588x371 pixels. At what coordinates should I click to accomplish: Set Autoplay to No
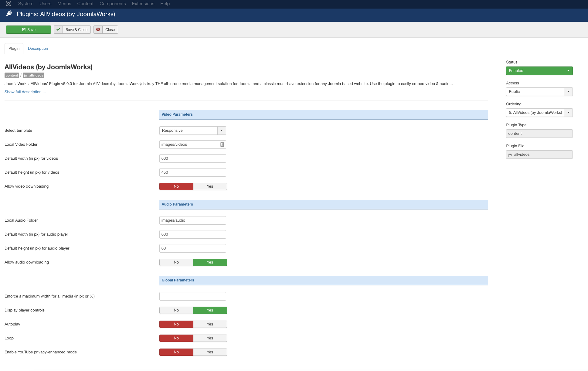(176, 324)
